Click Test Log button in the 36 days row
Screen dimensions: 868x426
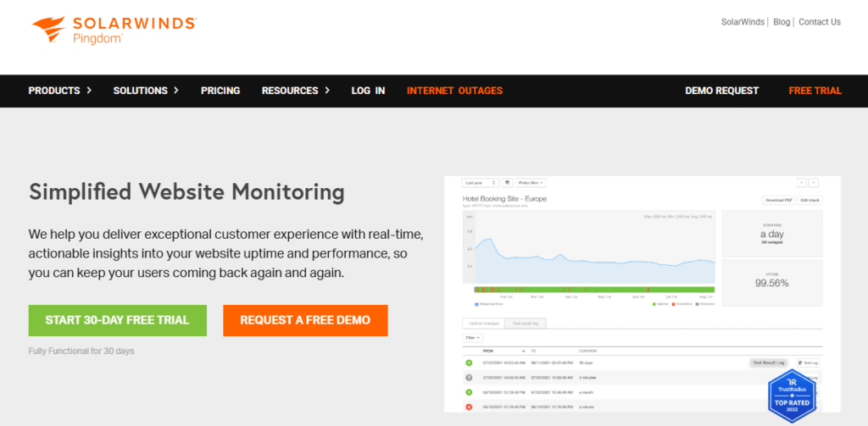808,363
